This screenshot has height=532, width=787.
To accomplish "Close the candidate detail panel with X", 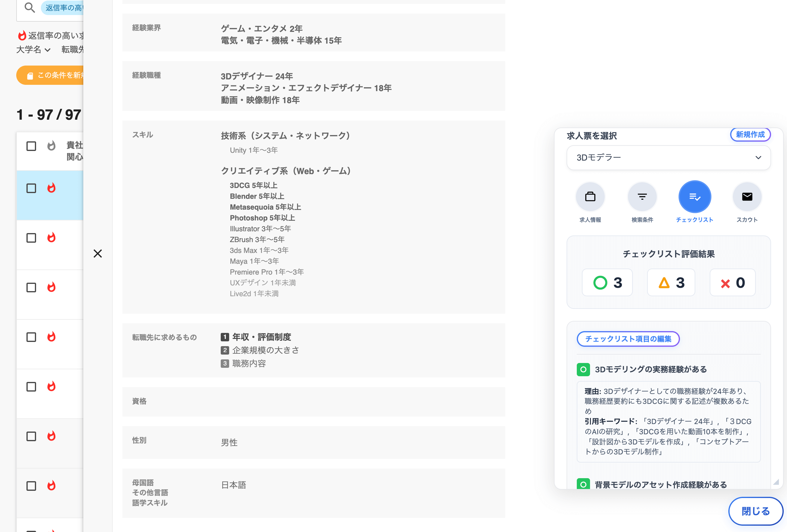I will (x=97, y=253).
